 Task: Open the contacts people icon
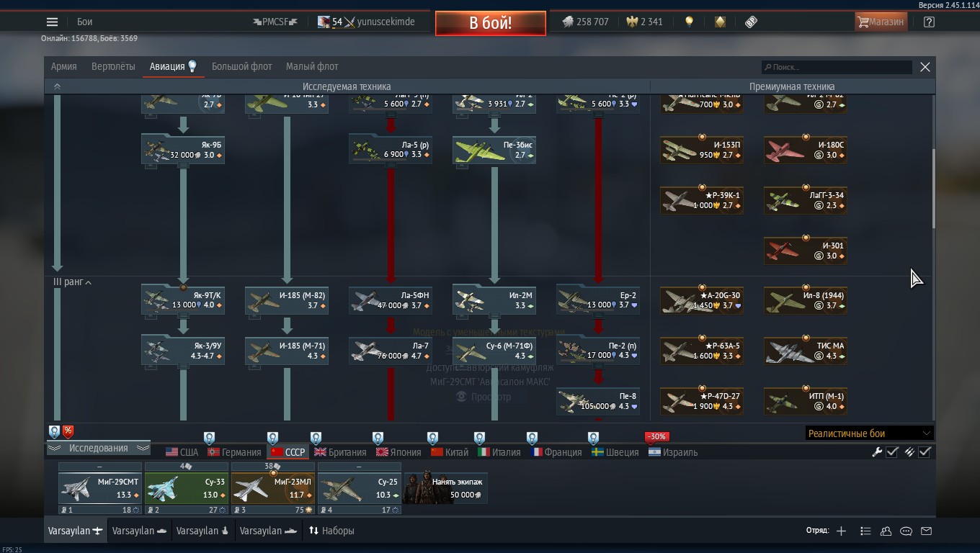pyautogui.click(x=886, y=531)
